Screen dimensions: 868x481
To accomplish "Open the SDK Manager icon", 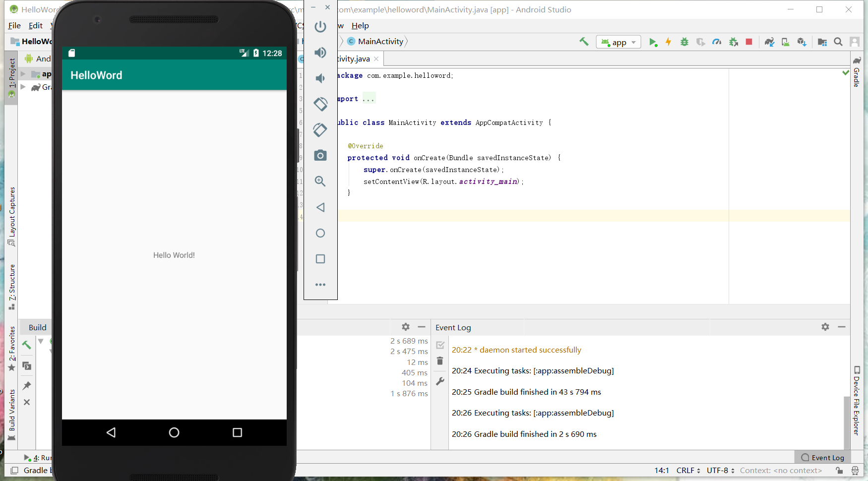I will coord(802,42).
